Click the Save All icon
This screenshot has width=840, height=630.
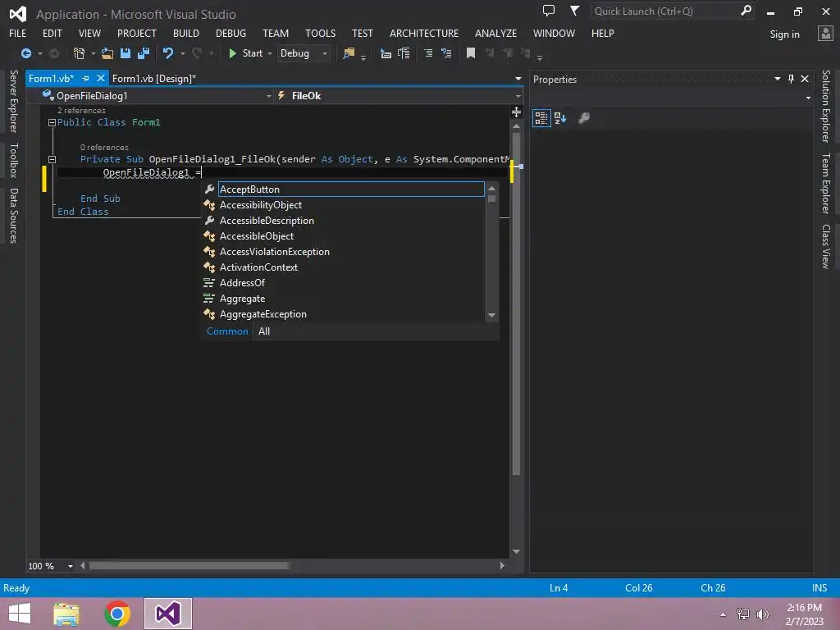click(x=144, y=53)
